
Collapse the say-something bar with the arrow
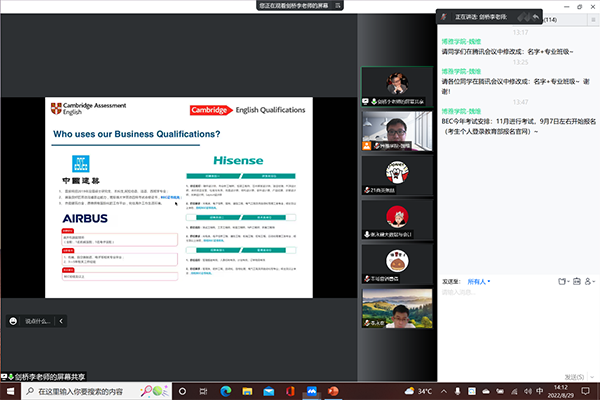pos(61,321)
